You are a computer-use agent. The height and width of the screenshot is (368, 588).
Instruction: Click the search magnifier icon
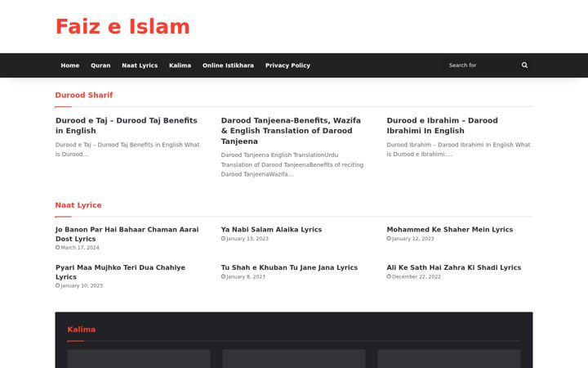524,65
